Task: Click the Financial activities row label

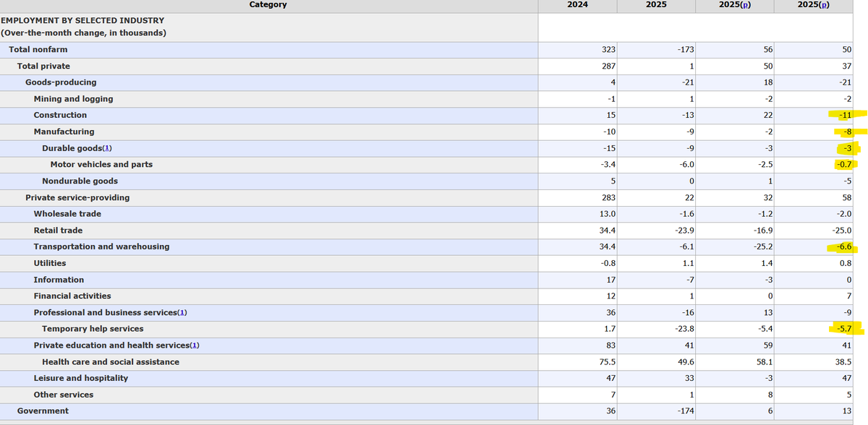Action: click(72, 296)
